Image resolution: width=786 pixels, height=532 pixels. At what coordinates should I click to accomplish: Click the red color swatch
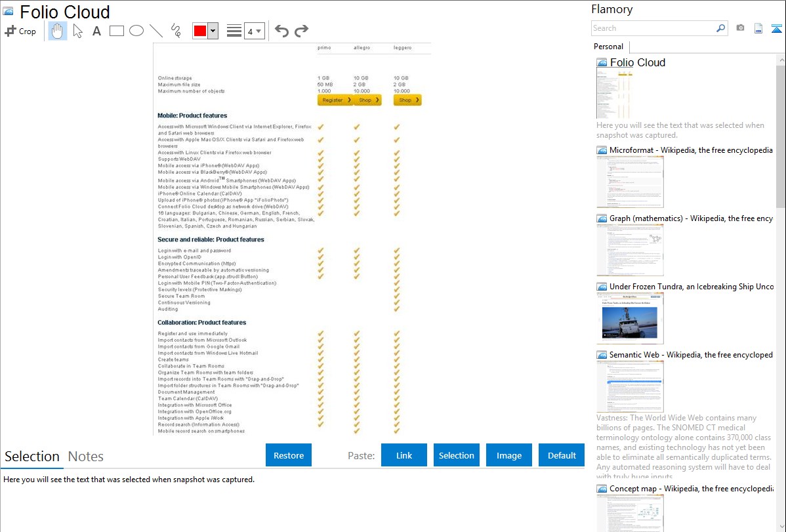[x=200, y=31]
